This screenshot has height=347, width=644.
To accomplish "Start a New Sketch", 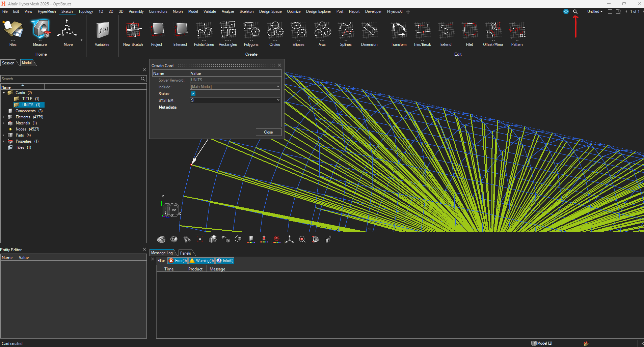I will click(133, 33).
